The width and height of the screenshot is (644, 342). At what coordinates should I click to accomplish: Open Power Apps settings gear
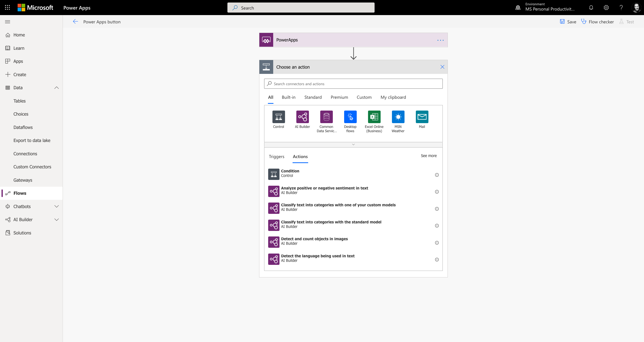click(606, 8)
